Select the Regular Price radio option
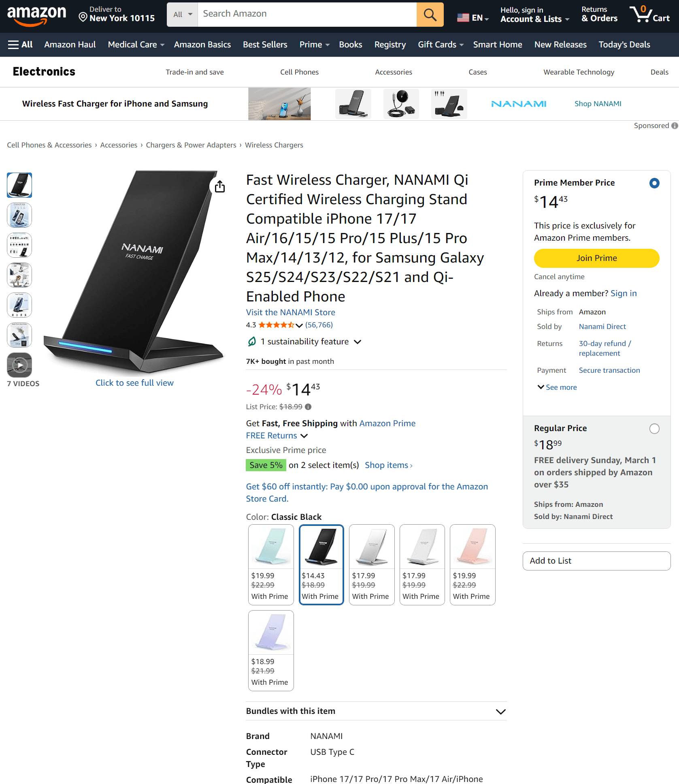679x784 pixels. point(654,429)
